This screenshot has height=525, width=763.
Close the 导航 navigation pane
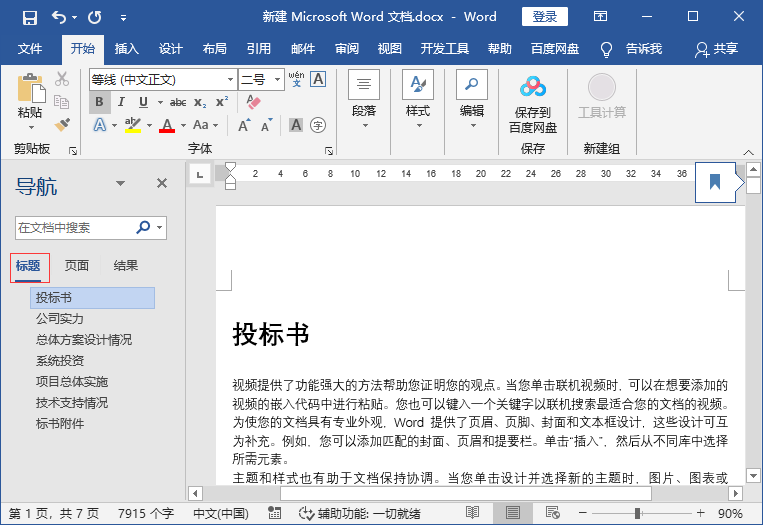coord(162,183)
